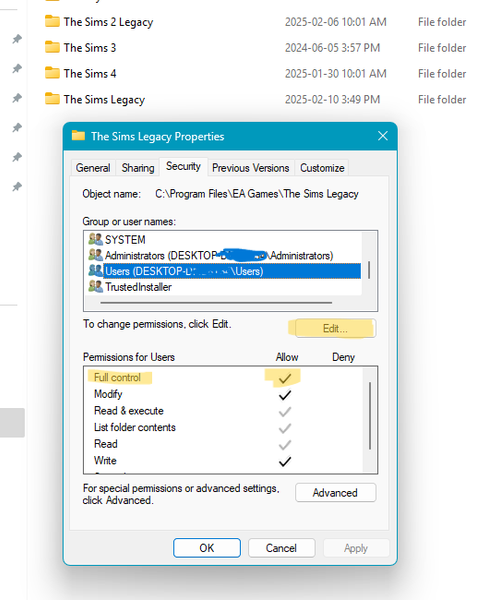500x600 pixels.
Task: Select The Sims 2 Legacy folder in Explorer
Action: (108, 22)
